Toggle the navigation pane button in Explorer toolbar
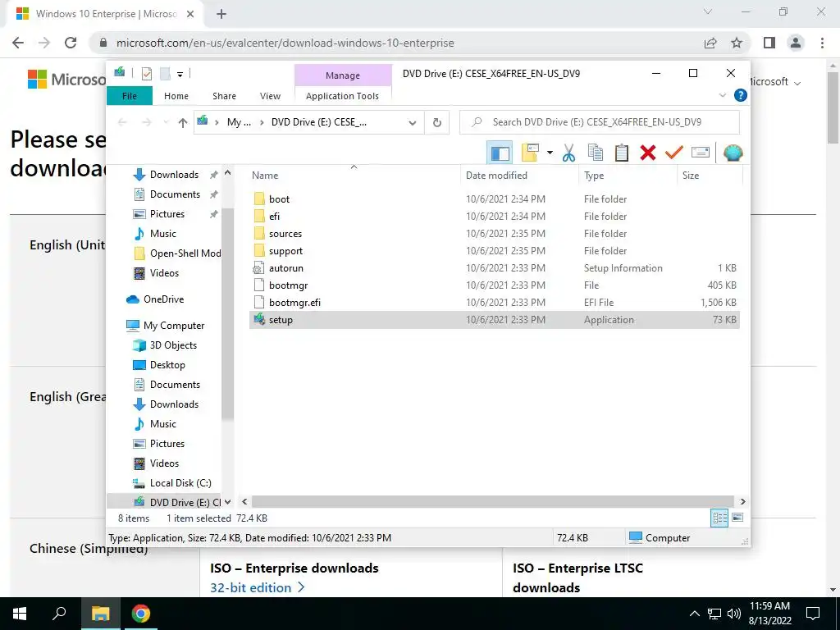840x630 pixels. [500, 153]
